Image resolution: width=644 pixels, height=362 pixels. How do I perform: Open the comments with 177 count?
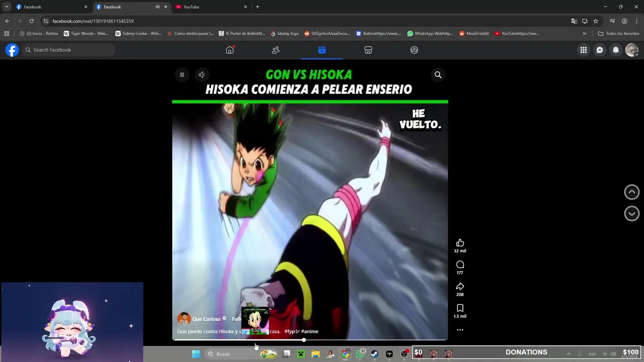[460, 264]
